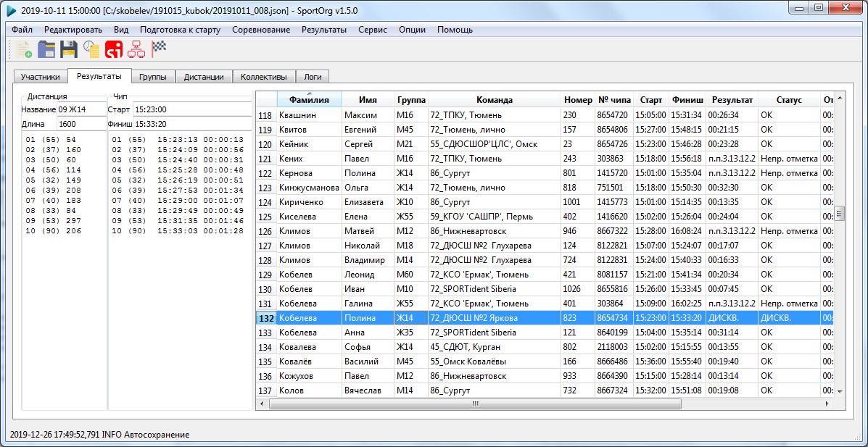
Task: Open the Файл menu
Action: pos(22,30)
